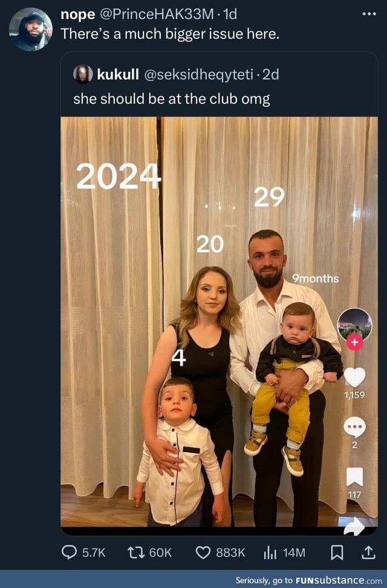
Task: Open the TikTok creator's round avatar
Action: [354, 325]
